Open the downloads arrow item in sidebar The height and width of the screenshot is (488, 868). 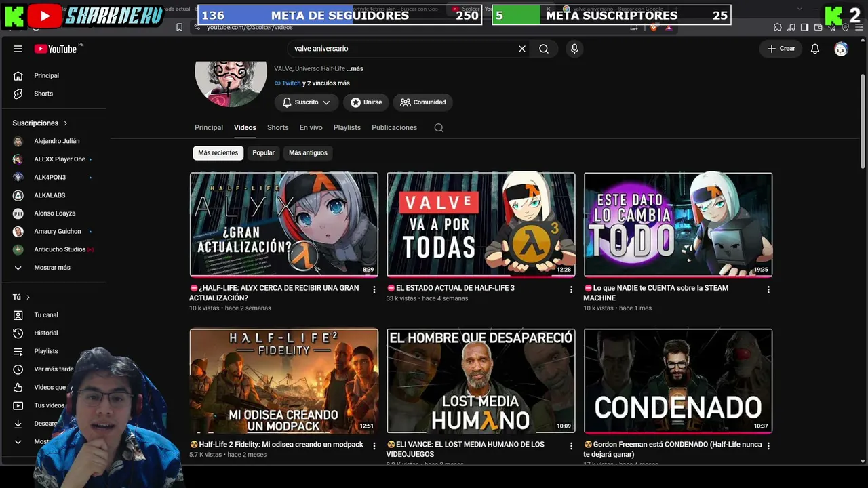[x=19, y=424]
